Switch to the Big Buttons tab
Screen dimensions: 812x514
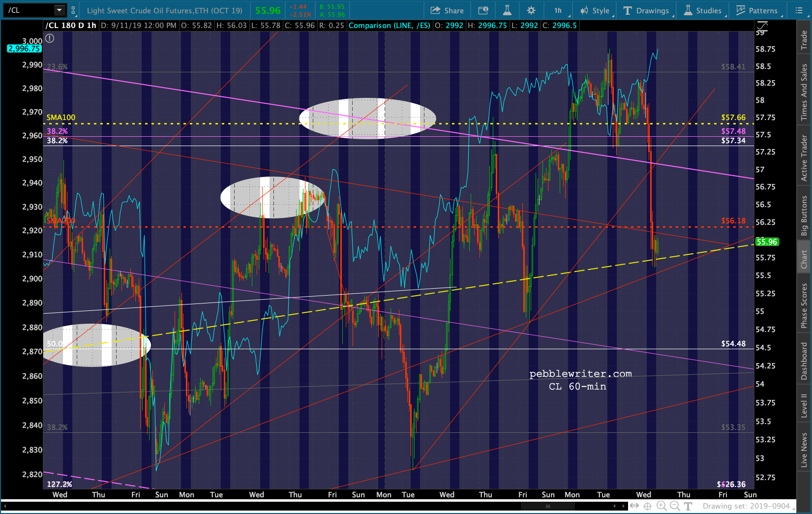point(804,215)
